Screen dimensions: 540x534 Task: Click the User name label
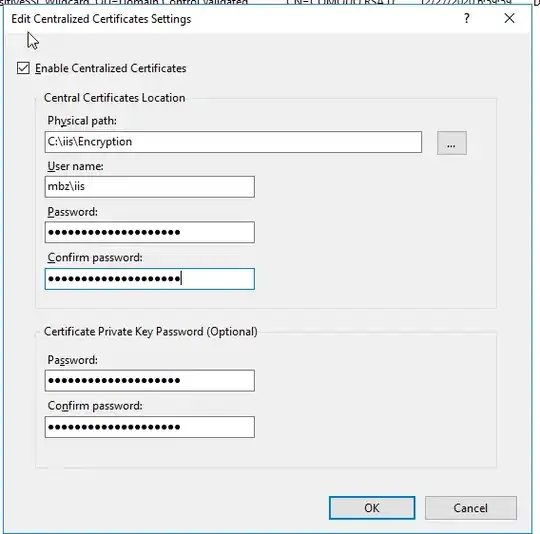click(x=75, y=166)
